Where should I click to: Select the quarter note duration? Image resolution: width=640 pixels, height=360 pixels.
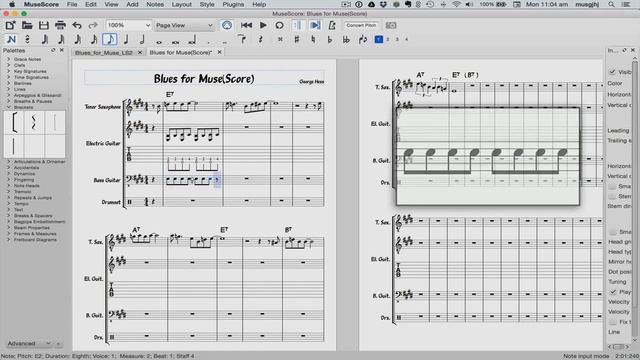click(x=126, y=40)
